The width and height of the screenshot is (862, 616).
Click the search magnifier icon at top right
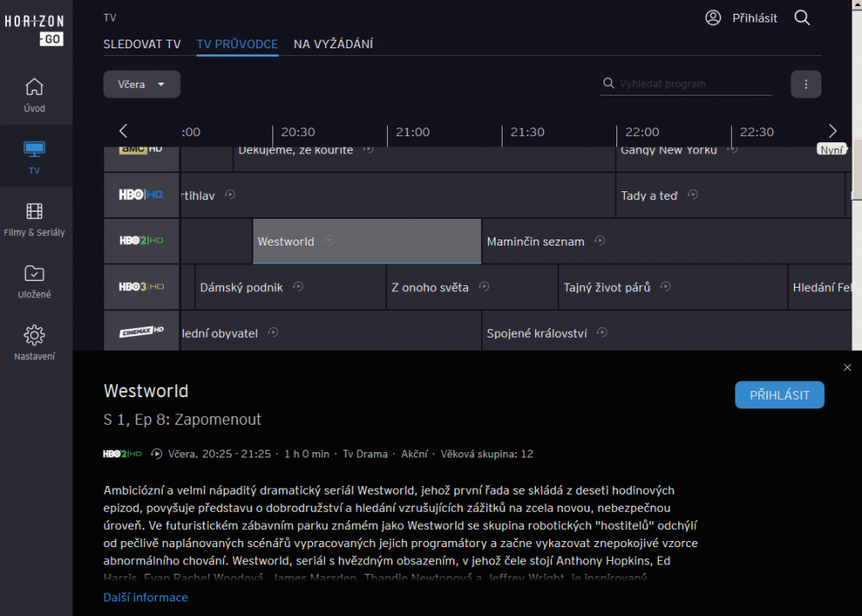click(x=802, y=17)
